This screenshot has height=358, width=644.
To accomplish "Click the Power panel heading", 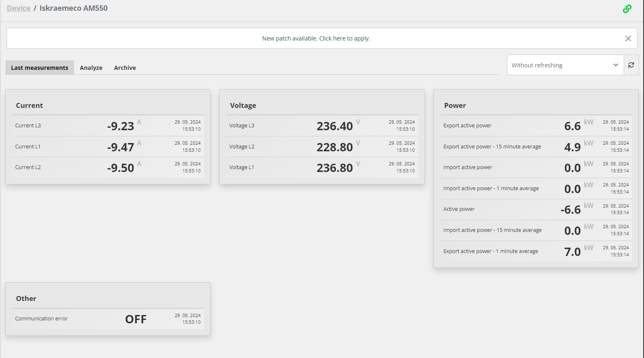I will click(455, 105).
